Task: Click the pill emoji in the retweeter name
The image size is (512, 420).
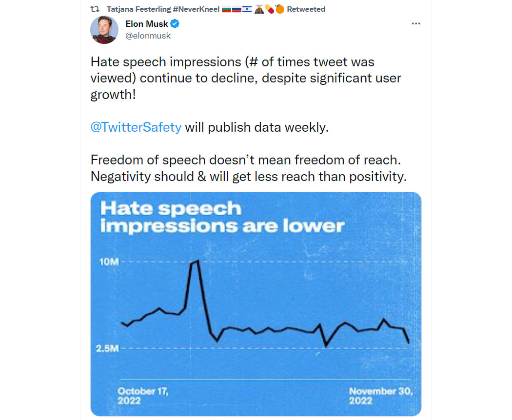Action: click(x=269, y=9)
